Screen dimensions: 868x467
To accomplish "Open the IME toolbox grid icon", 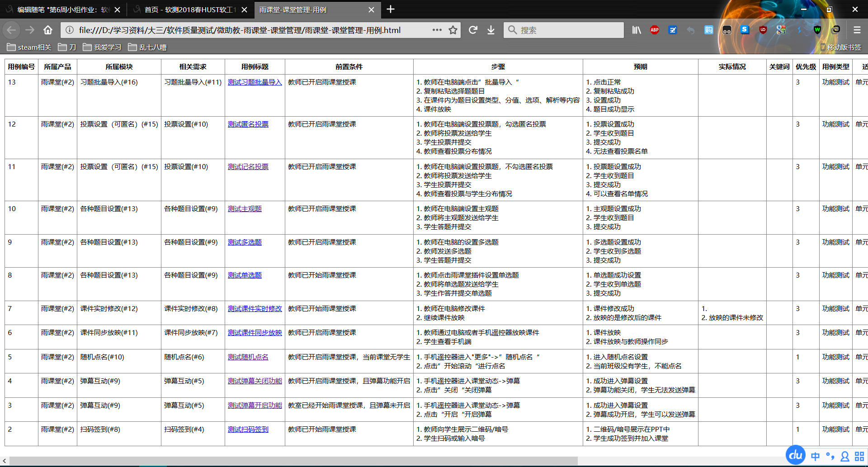I will coord(859,456).
